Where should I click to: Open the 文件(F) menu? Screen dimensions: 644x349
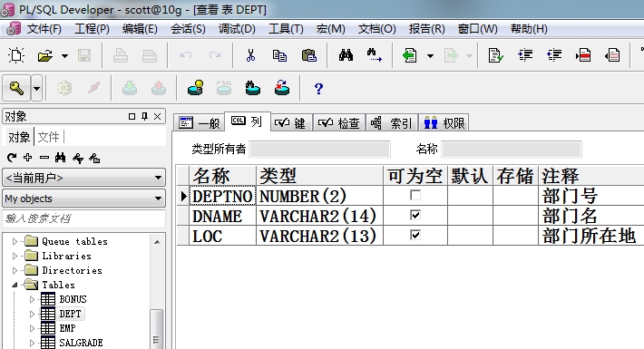[44, 29]
